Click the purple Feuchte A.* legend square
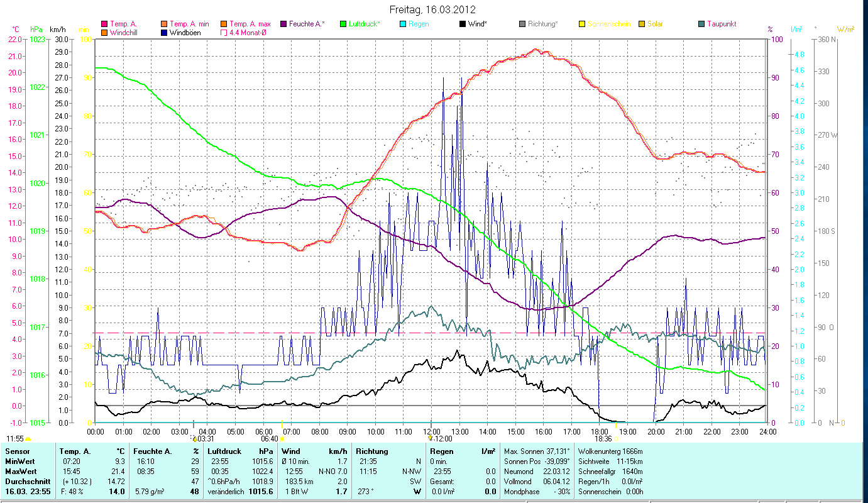Screen dimensions: 868x503 (283, 24)
